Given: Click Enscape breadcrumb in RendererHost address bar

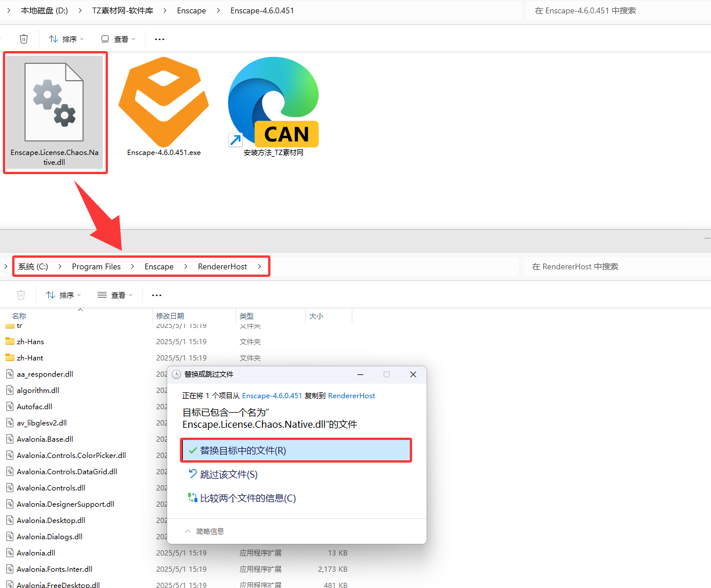Looking at the screenshot, I should (159, 266).
